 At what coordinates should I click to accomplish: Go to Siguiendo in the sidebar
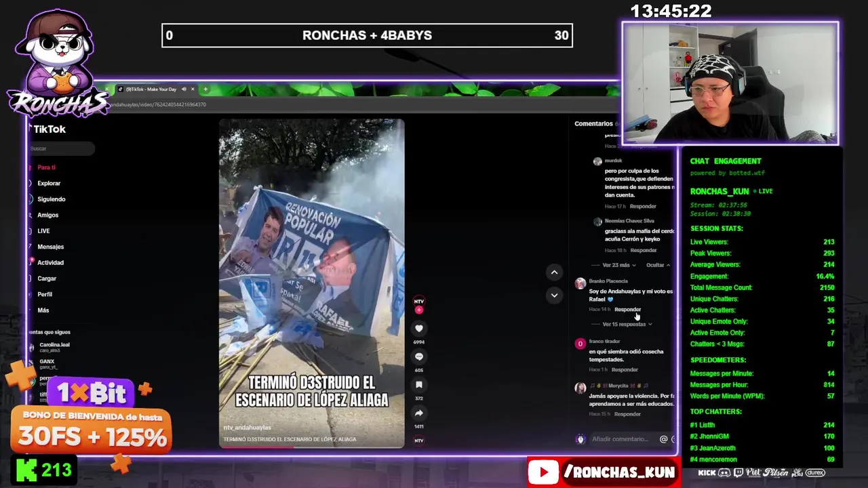click(x=51, y=199)
